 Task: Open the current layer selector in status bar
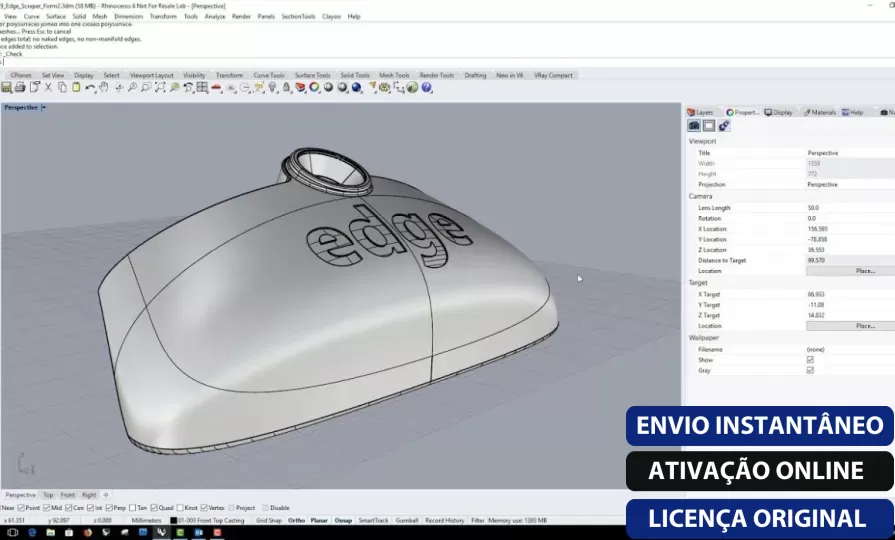[211, 521]
